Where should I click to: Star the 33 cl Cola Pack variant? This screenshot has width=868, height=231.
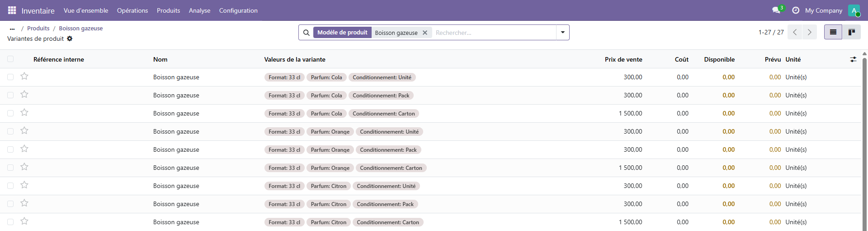coord(24,95)
